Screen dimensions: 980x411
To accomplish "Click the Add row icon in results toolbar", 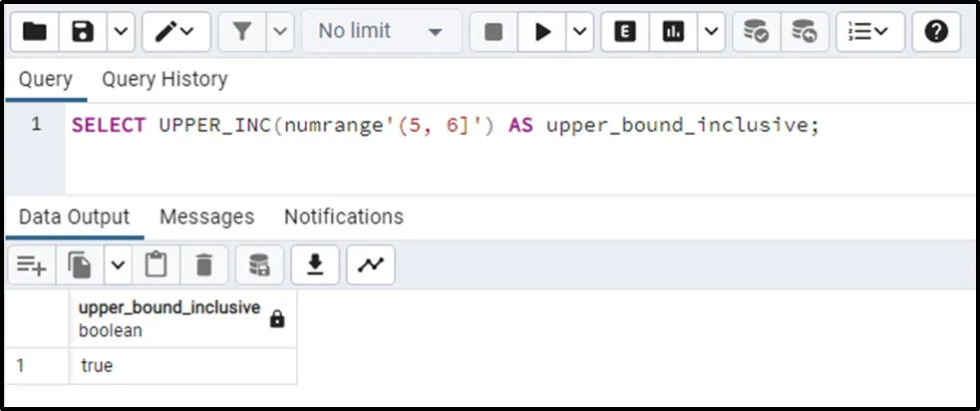I will point(31,264).
